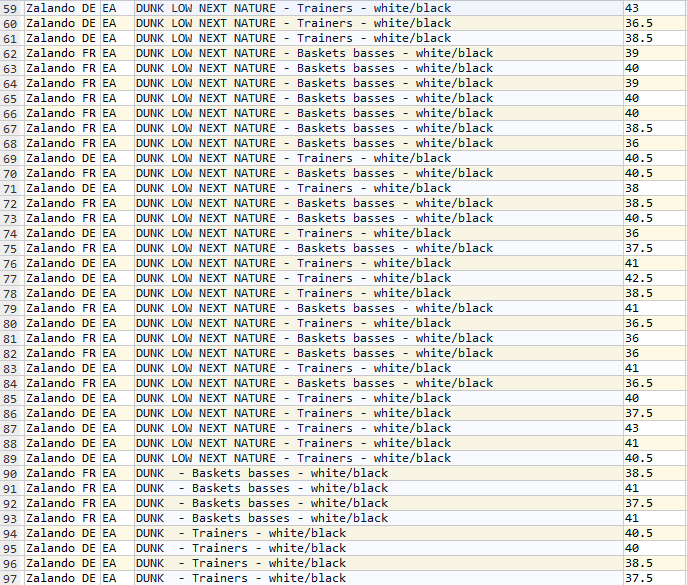Click row header 74

click(x=12, y=233)
